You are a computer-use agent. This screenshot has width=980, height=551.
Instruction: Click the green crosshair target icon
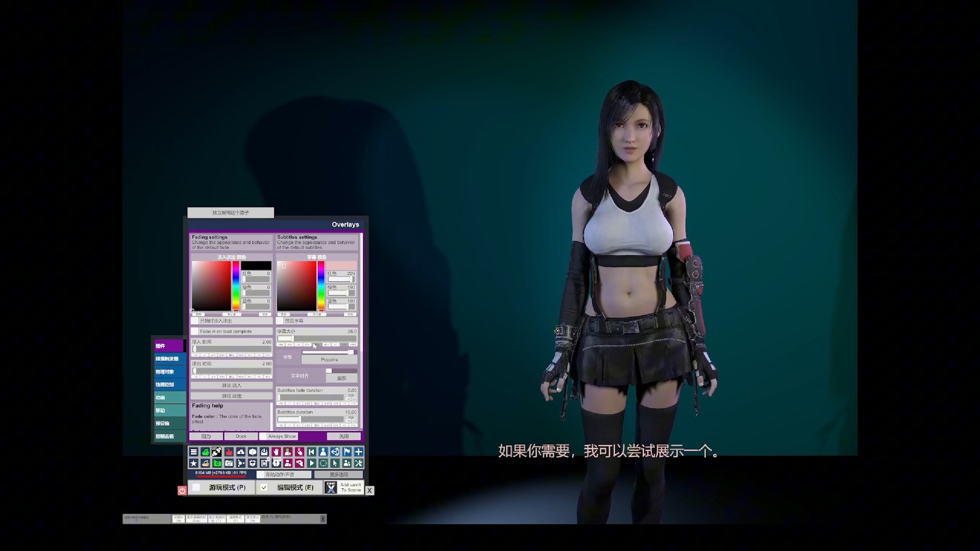(x=323, y=463)
